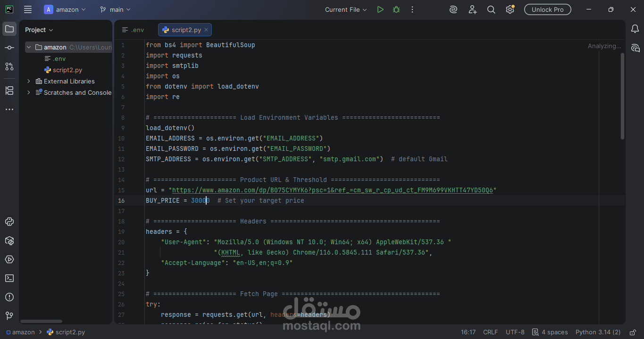The image size is (644, 339).
Task: Open Code With Me add-user icon
Action: (472, 9)
